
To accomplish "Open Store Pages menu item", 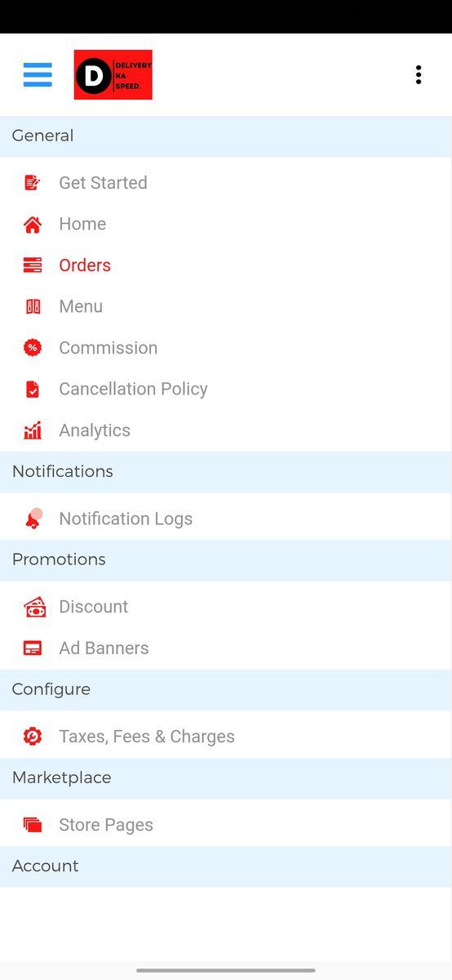I will click(226, 825).
